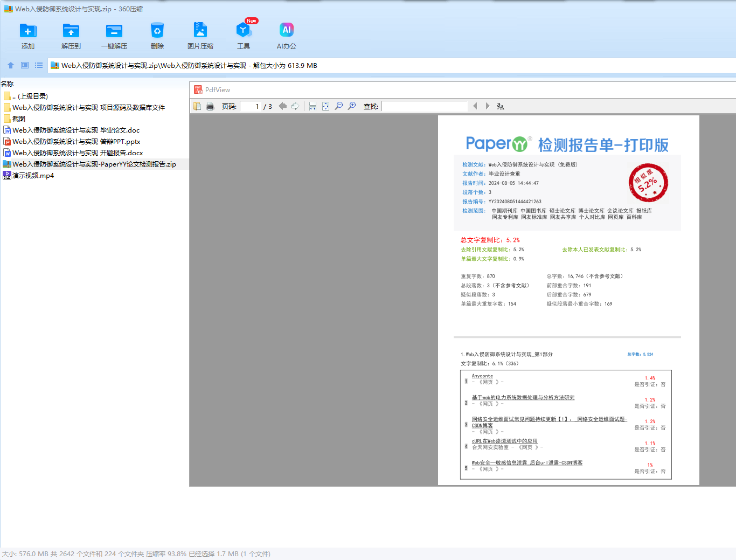This screenshot has width=736, height=560.
Task: Click the PdfView logo icon
Action: [x=198, y=89]
